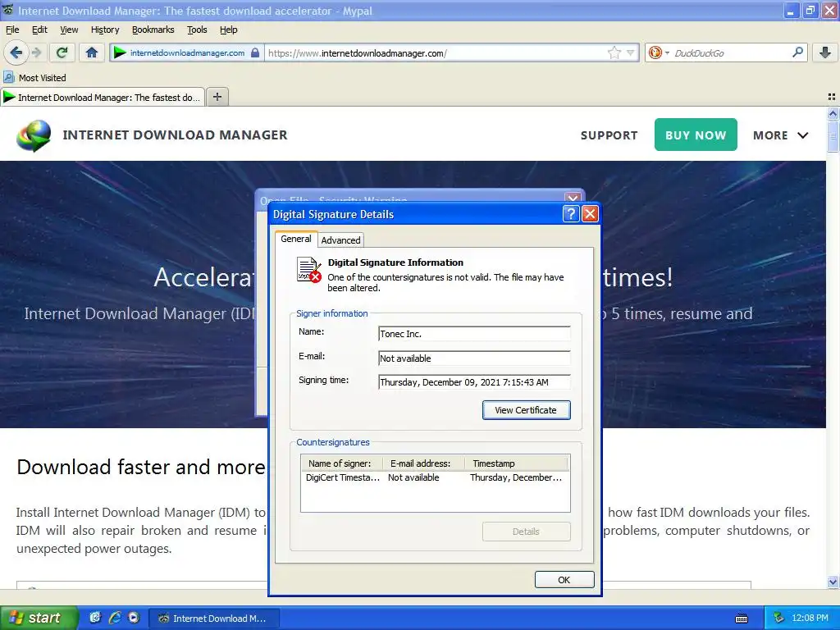This screenshot has width=840, height=630.
Task: Click the E-mail field Not available
Action: click(x=474, y=358)
